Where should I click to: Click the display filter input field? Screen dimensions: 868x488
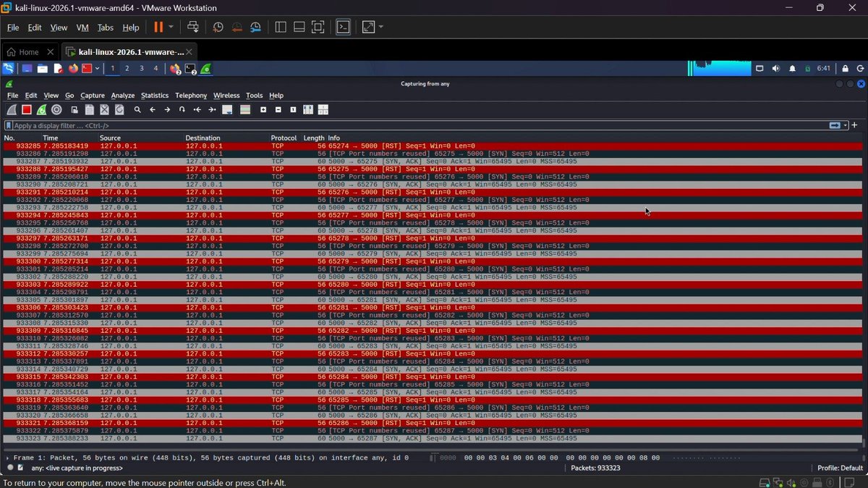420,125
